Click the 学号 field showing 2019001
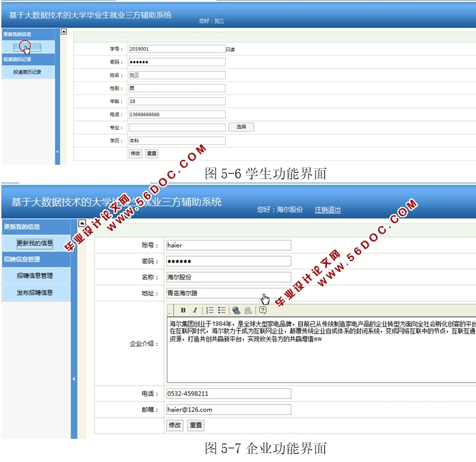476x462 pixels. click(x=177, y=49)
